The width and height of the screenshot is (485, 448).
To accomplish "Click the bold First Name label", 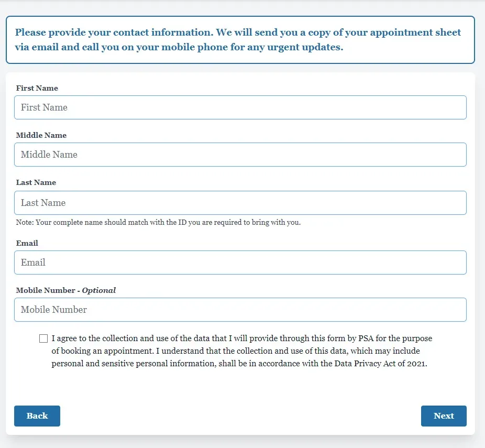I will [x=37, y=88].
